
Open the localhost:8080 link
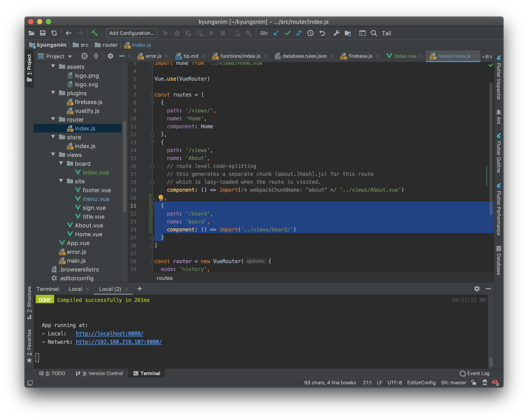(x=109, y=333)
